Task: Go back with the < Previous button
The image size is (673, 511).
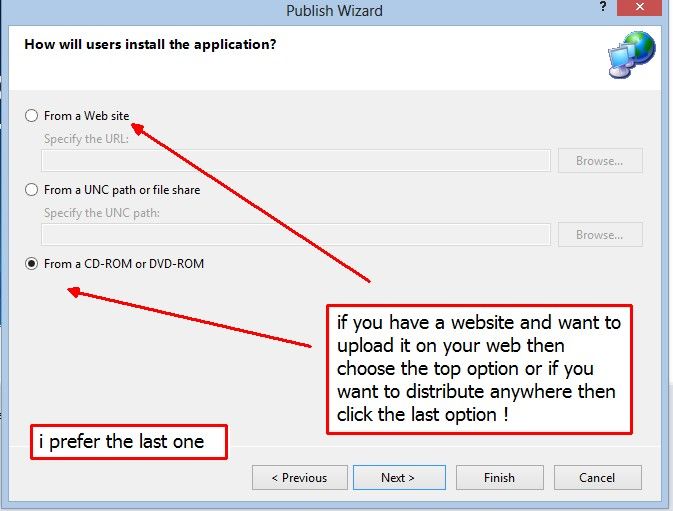Action: pos(300,478)
